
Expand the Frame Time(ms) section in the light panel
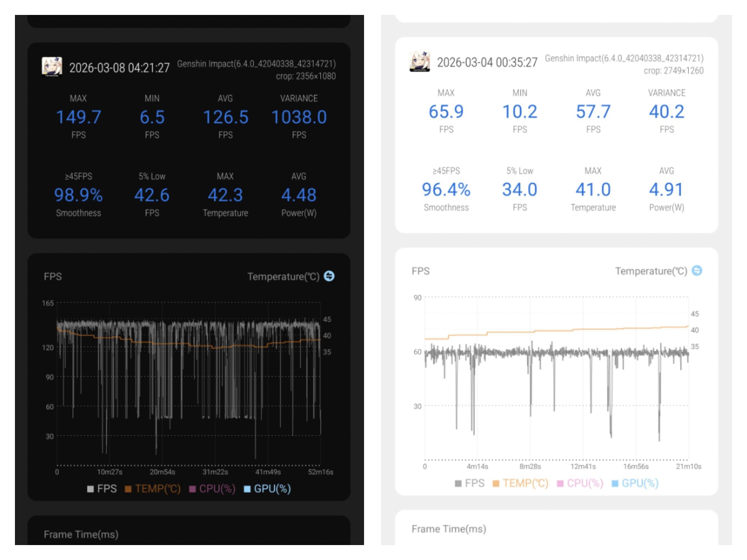click(x=449, y=529)
